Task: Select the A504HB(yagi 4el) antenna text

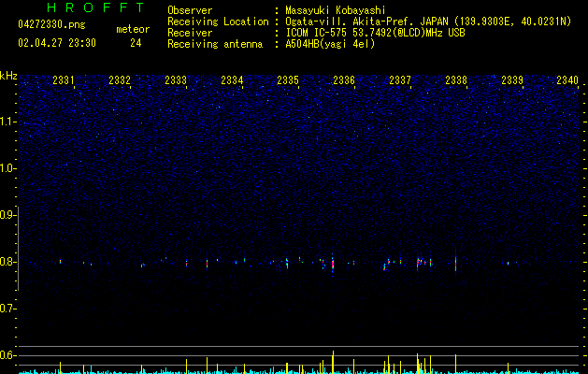Action: click(330, 44)
